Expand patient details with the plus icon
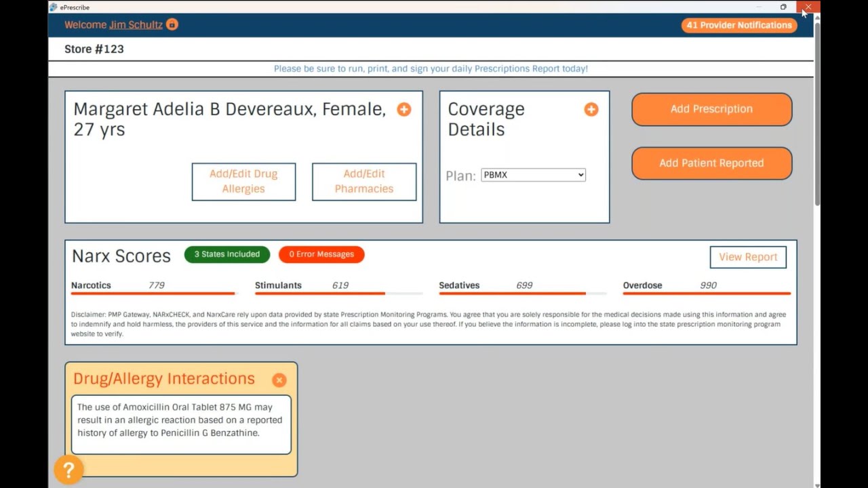The image size is (868, 488). (x=404, y=109)
